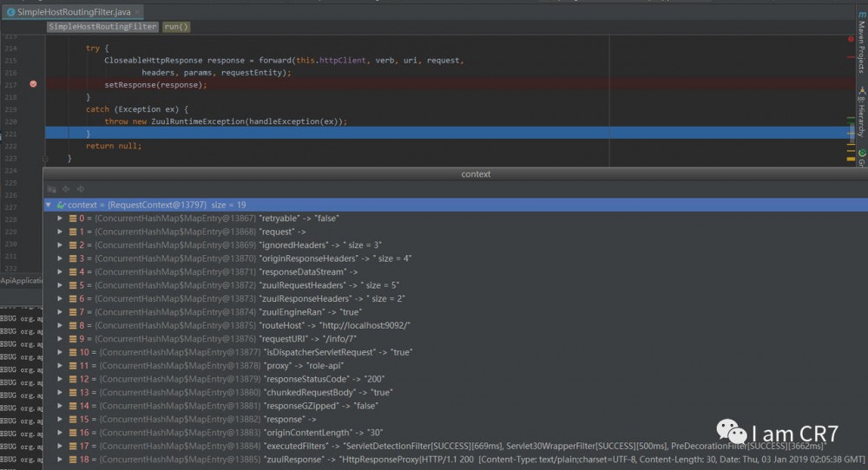Expand entry 12 "responseStatusCode"

coord(60,379)
